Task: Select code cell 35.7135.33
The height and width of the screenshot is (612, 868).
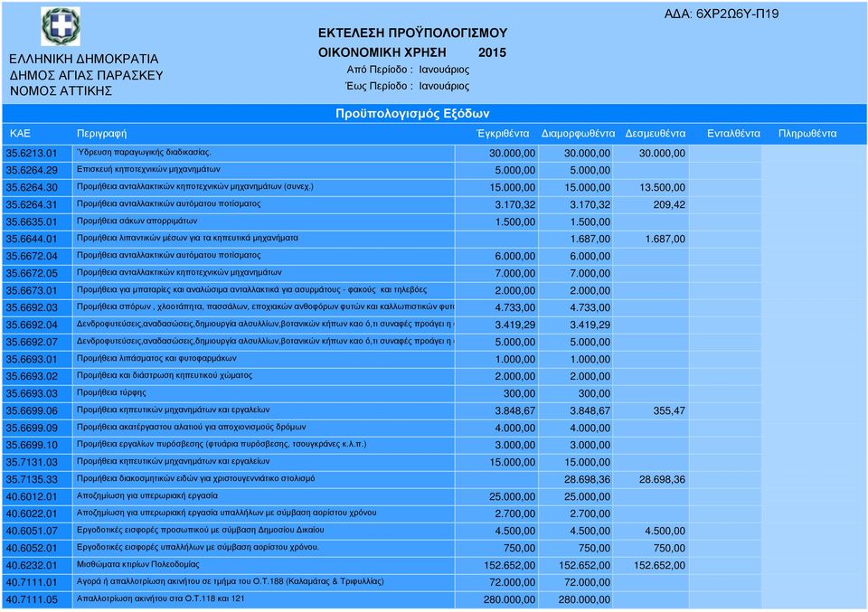Action: [37, 479]
